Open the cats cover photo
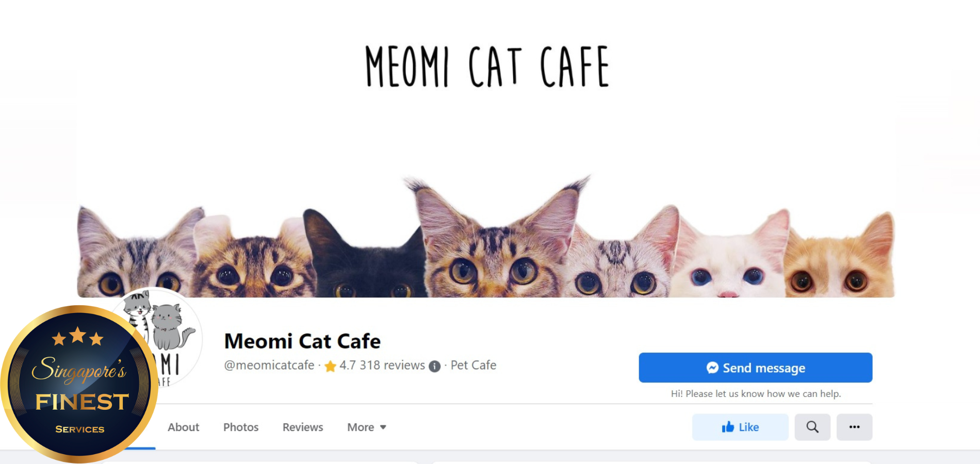The width and height of the screenshot is (980, 464). click(486, 150)
